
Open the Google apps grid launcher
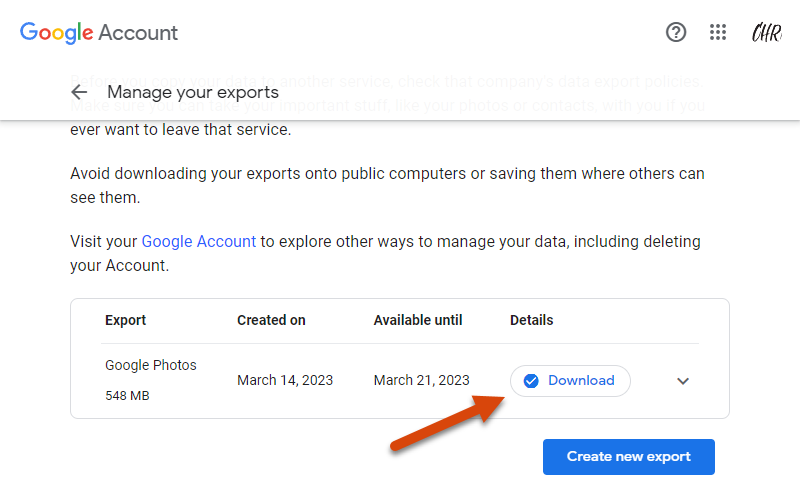tap(718, 32)
